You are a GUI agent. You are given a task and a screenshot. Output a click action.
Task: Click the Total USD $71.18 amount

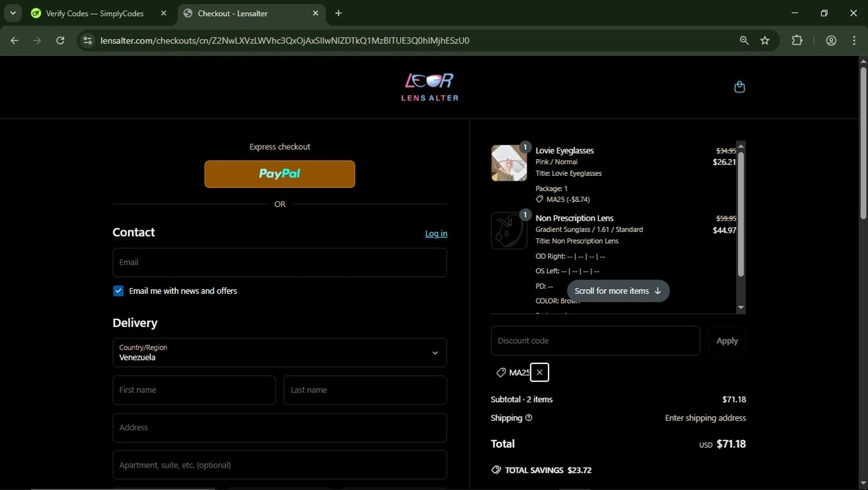tap(722, 444)
